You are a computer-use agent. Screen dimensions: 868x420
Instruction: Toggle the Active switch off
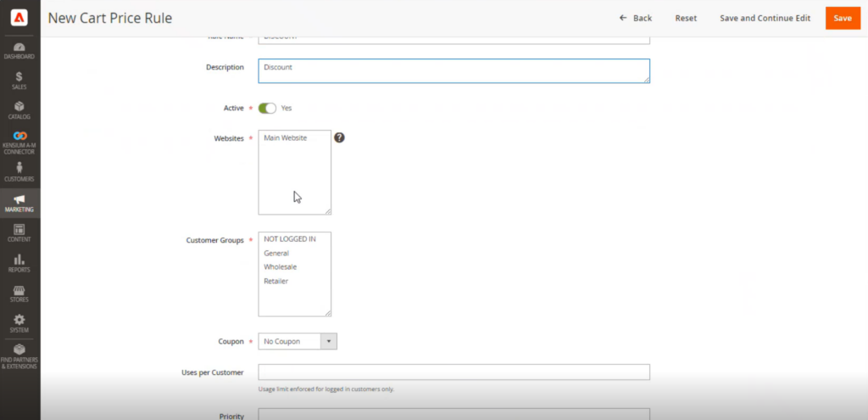267,108
